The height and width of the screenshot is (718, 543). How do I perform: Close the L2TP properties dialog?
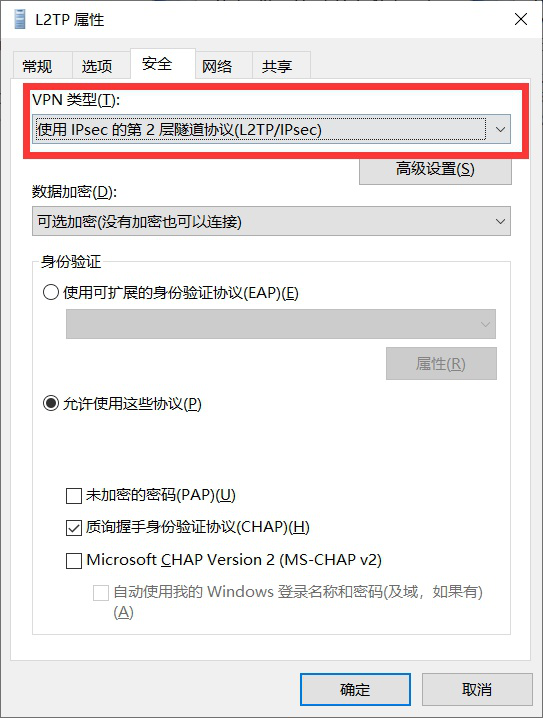(521, 19)
